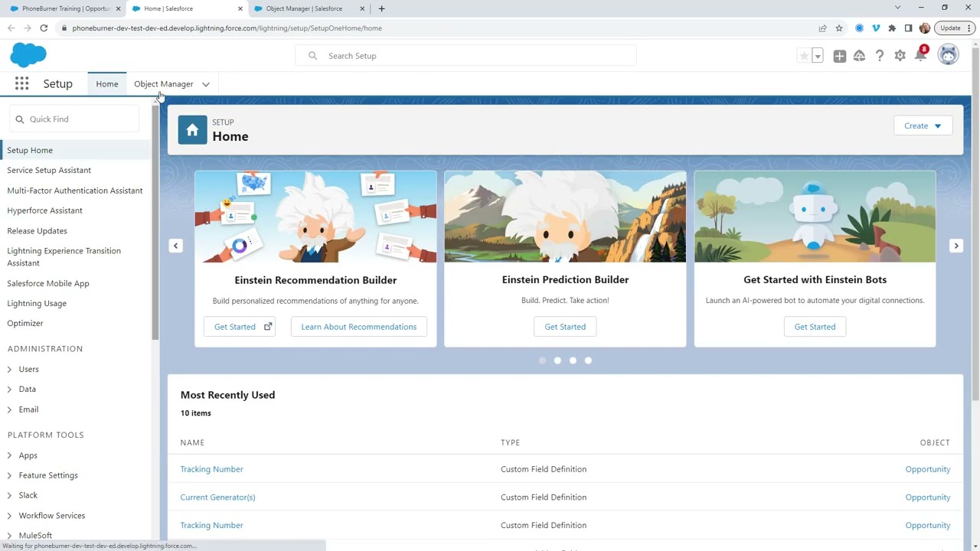The image size is (980, 551).
Task: Click Get Started for Einstein Prediction Builder
Action: (x=565, y=327)
